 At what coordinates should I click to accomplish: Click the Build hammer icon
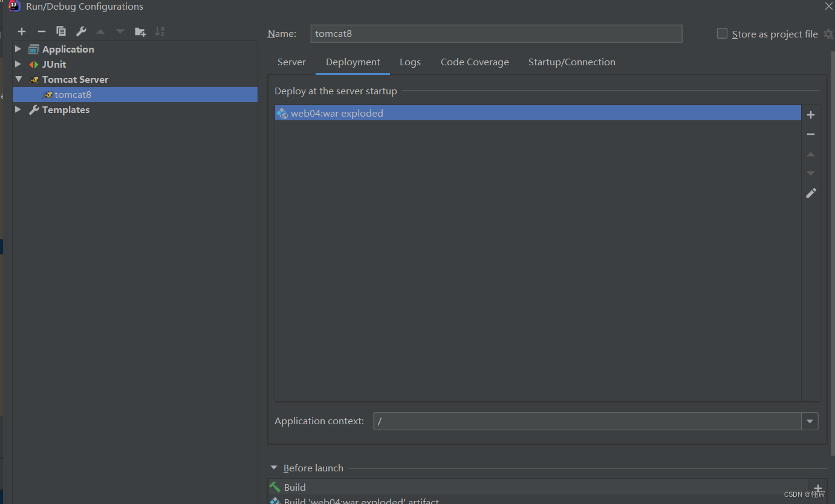point(275,487)
